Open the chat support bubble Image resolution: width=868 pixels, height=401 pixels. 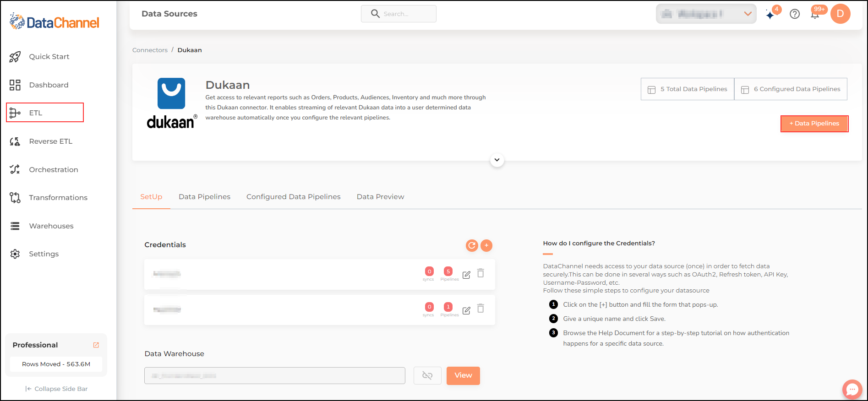coord(852,390)
